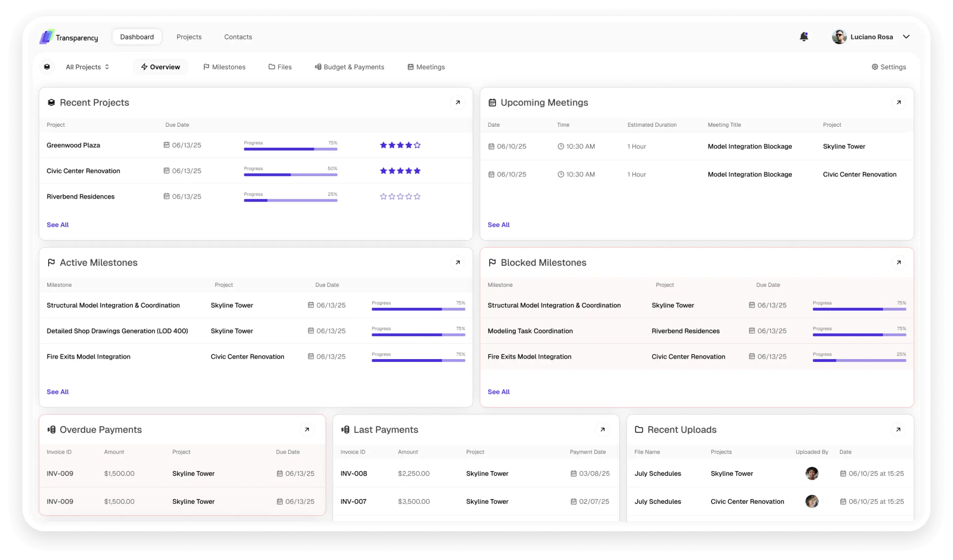Click third star for Civic Center Renovation
The height and width of the screenshot is (560, 953).
click(400, 171)
